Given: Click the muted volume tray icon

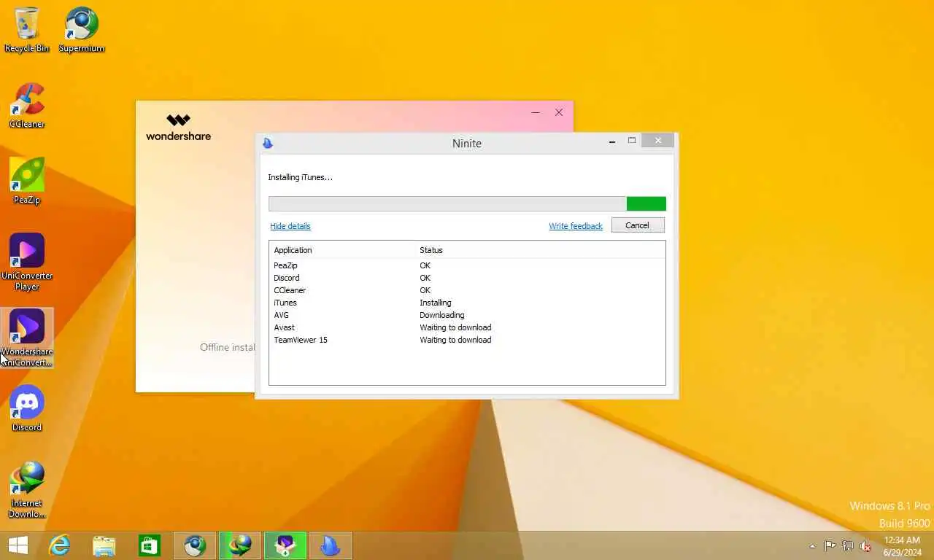Looking at the screenshot, I should 866,545.
